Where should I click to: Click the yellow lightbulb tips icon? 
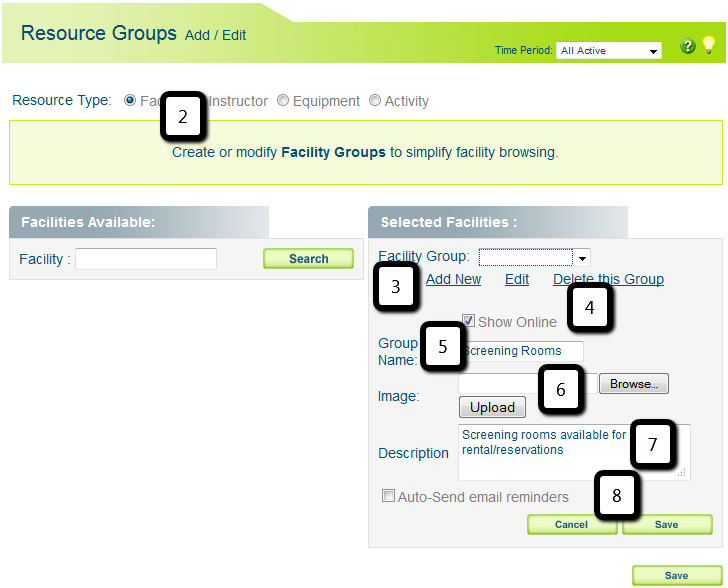pyautogui.click(x=708, y=45)
